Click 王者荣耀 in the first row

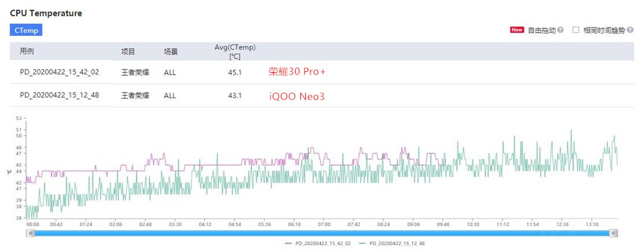tap(135, 73)
